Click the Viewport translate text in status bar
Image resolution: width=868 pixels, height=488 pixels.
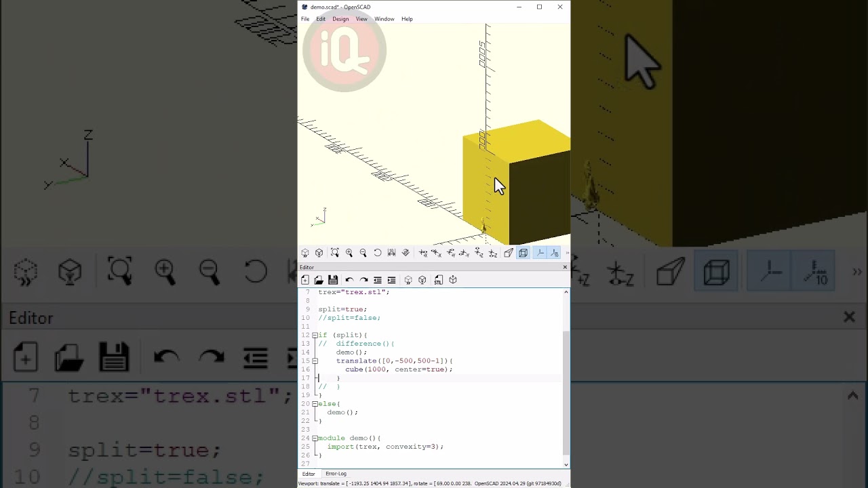coord(384,483)
